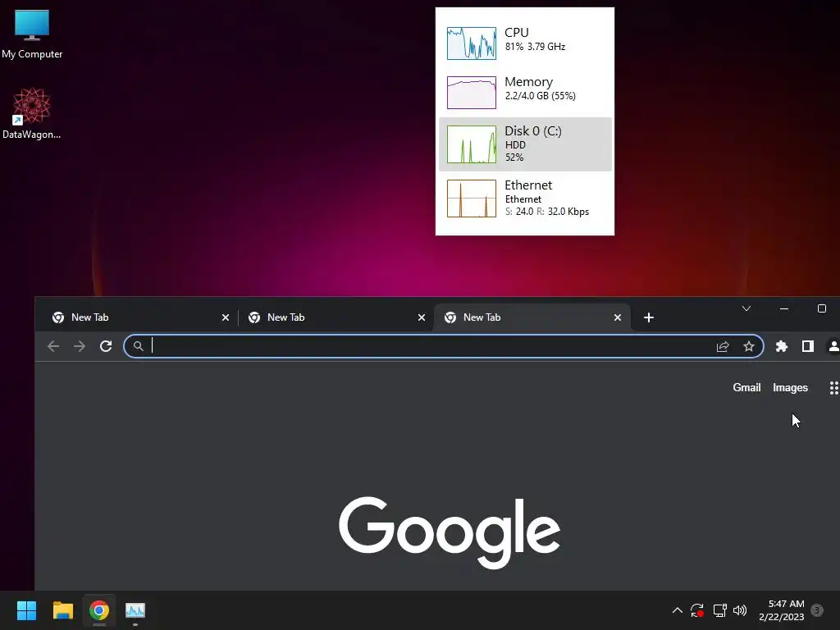Switch to the second New Tab

(x=336, y=317)
